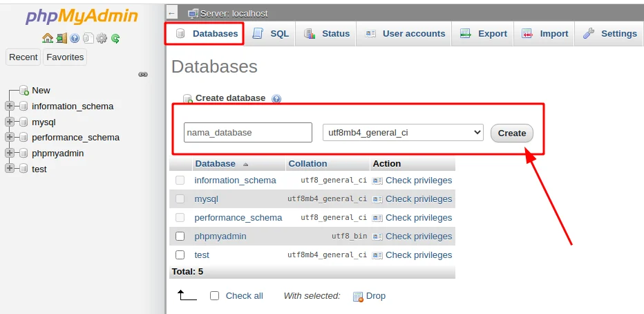The width and height of the screenshot is (644, 314).
Task: Click the Create button
Action: [x=512, y=133]
